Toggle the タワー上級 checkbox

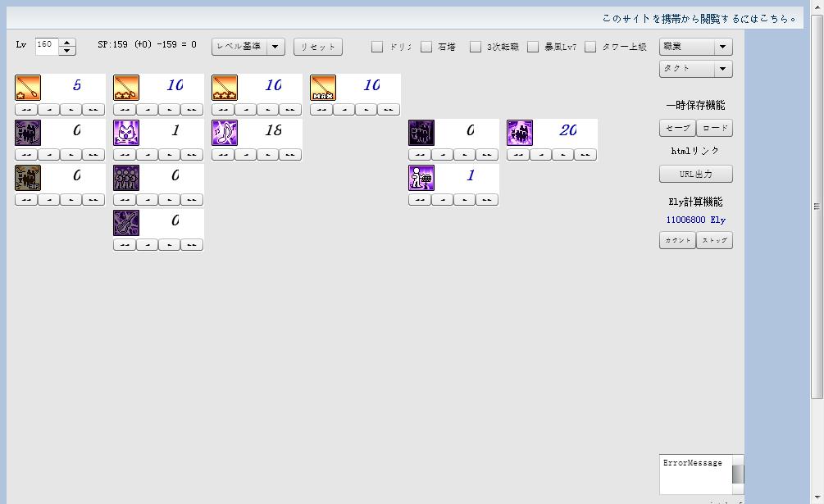(590, 47)
